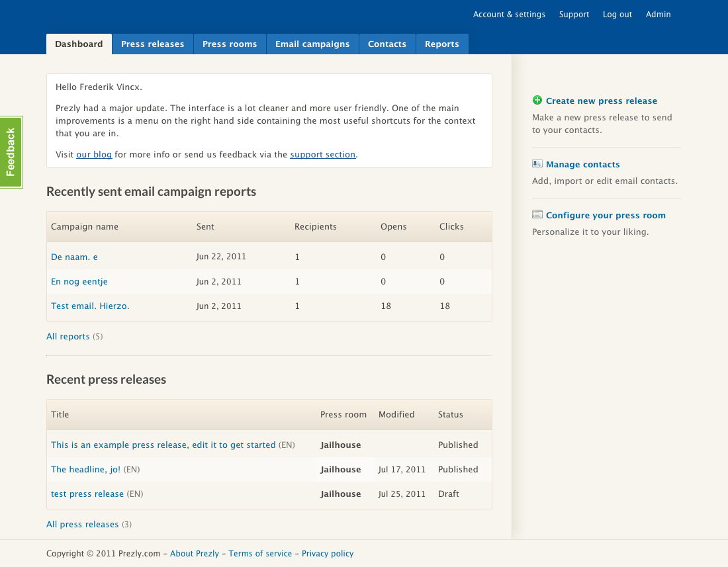View All press releases link

pos(82,524)
